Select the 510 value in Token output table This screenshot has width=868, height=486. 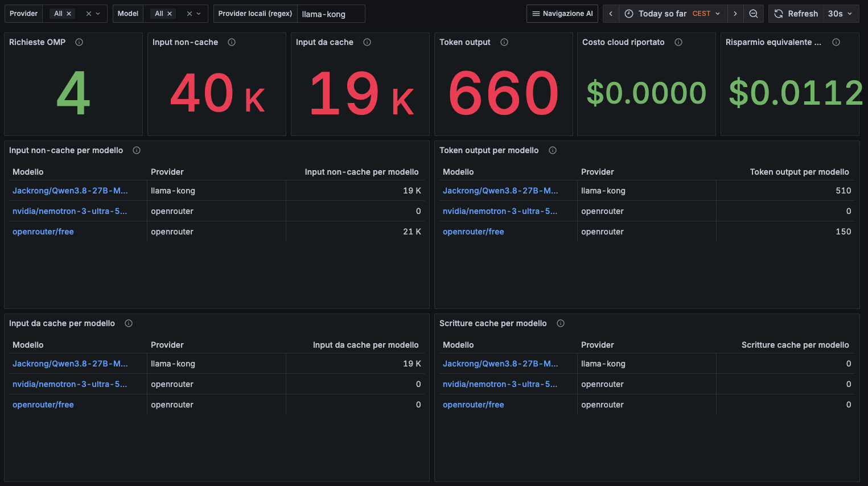point(844,191)
